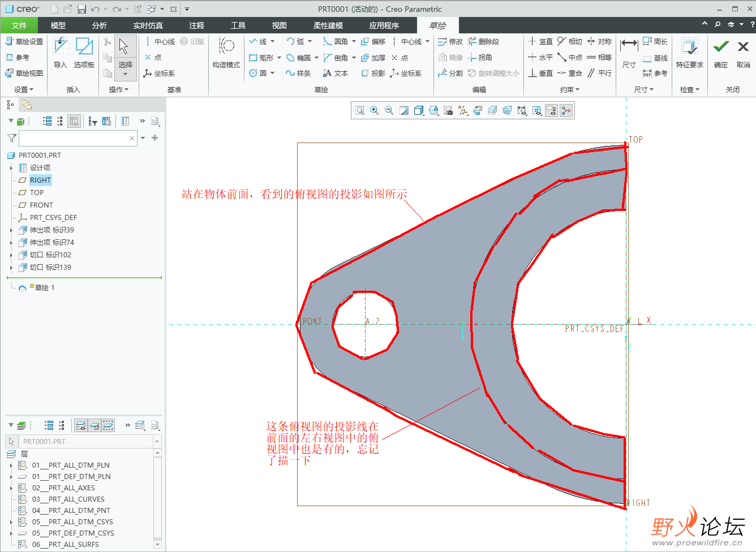The width and height of the screenshot is (756, 552).
Task: Click the refit view icon in graphics toolbar
Action: 360,111
